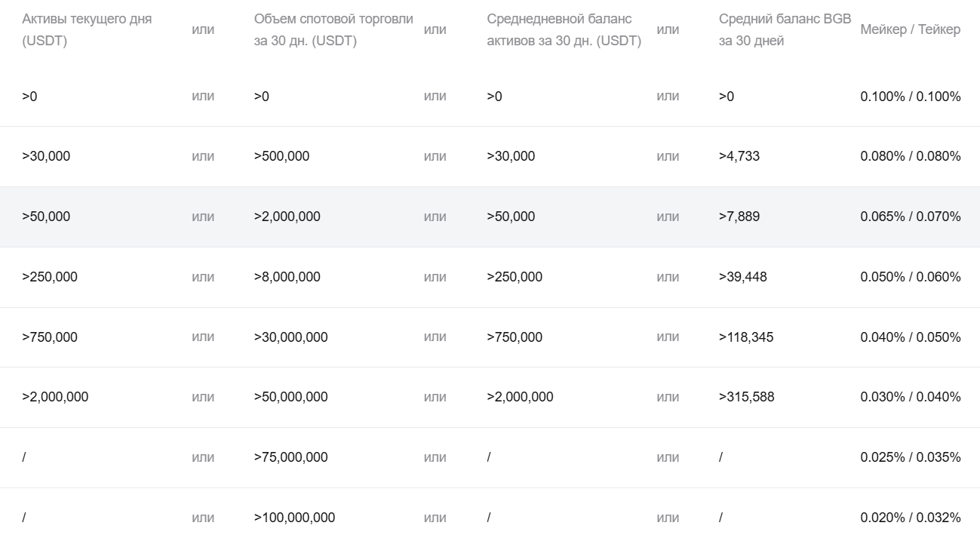The width and height of the screenshot is (980, 538).
Task: Click the "Активы текущего дня (USDT)" header
Action: [x=87, y=29]
